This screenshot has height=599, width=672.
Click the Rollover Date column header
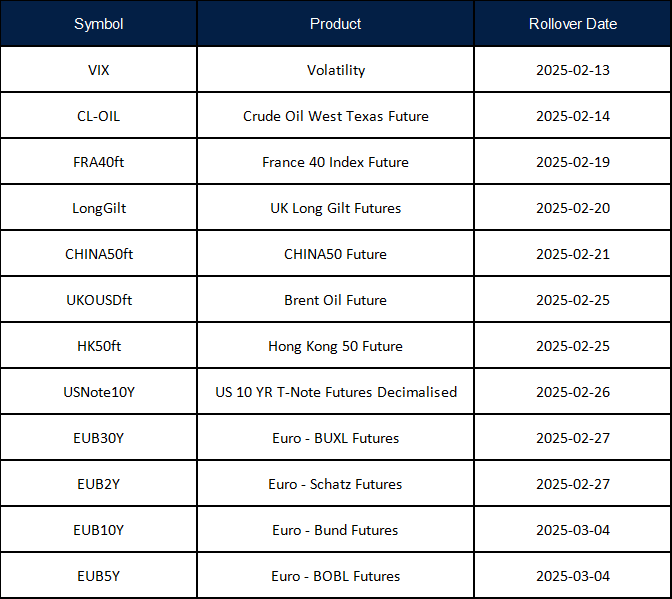pyautogui.click(x=572, y=24)
